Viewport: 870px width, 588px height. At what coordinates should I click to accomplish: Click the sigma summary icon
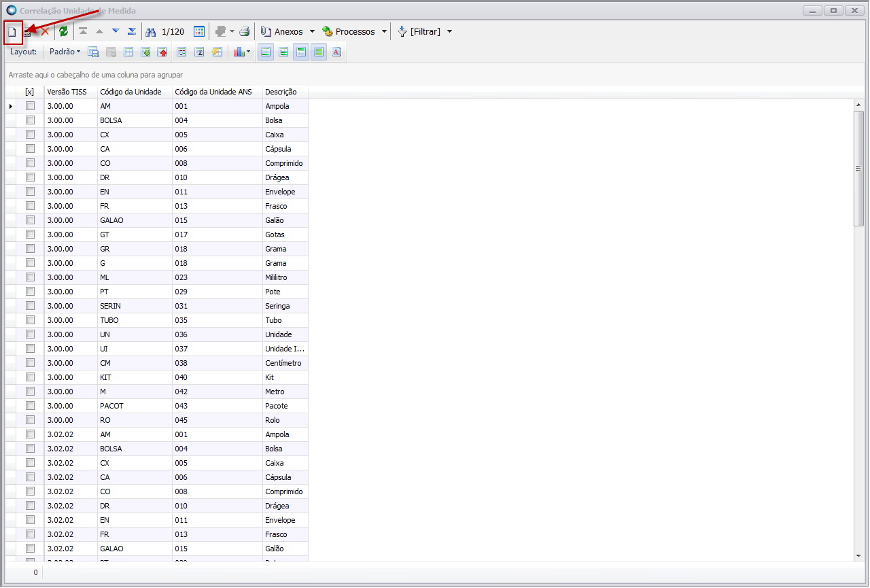199,52
